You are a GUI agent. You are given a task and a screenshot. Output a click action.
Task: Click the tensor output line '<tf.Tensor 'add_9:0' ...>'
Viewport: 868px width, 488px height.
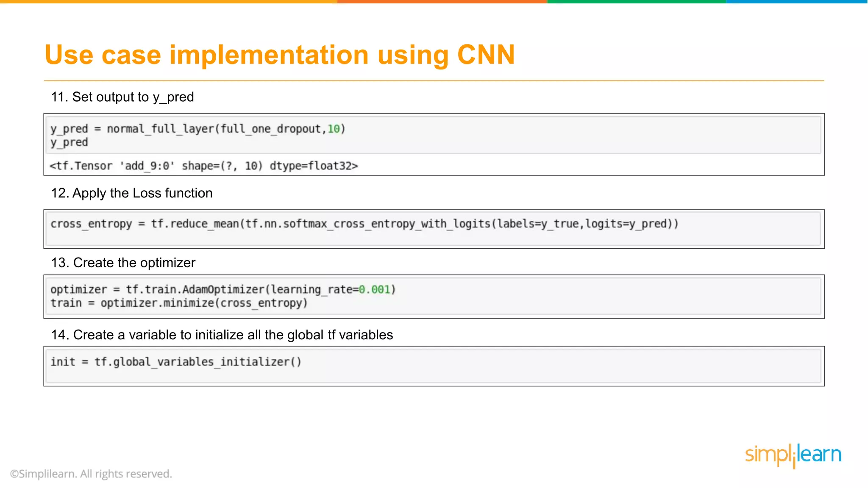click(204, 166)
